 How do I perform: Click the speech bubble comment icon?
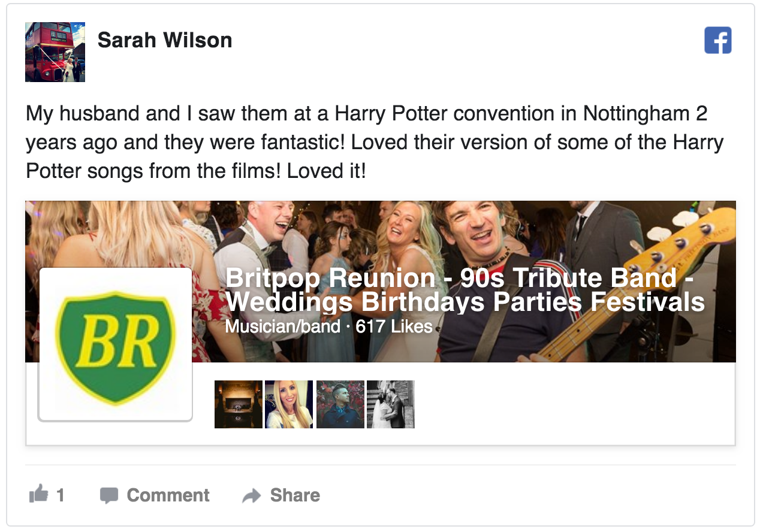[108, 495]
